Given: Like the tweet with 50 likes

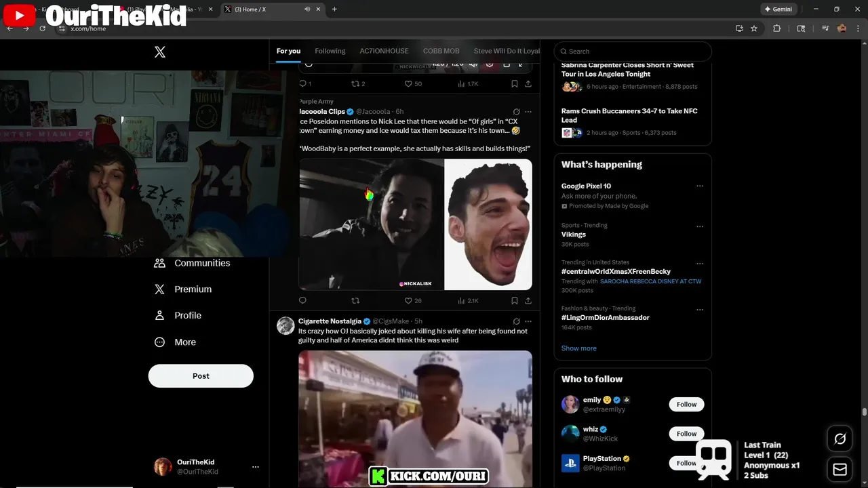Looking at the screenshot, I should [x=413, y=83].
